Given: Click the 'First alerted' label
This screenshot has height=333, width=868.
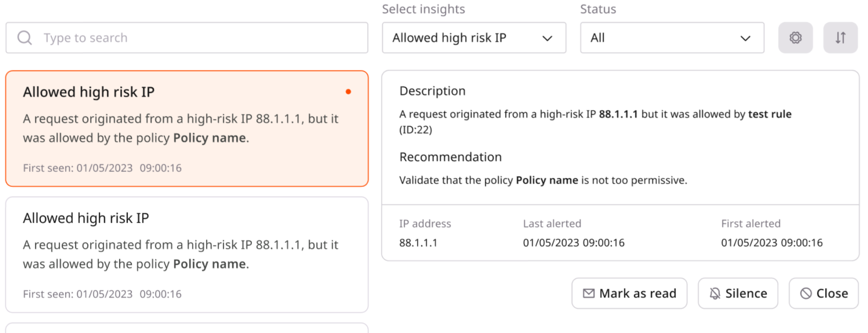Looking at the screenshot, I should [x=751, y=224].
